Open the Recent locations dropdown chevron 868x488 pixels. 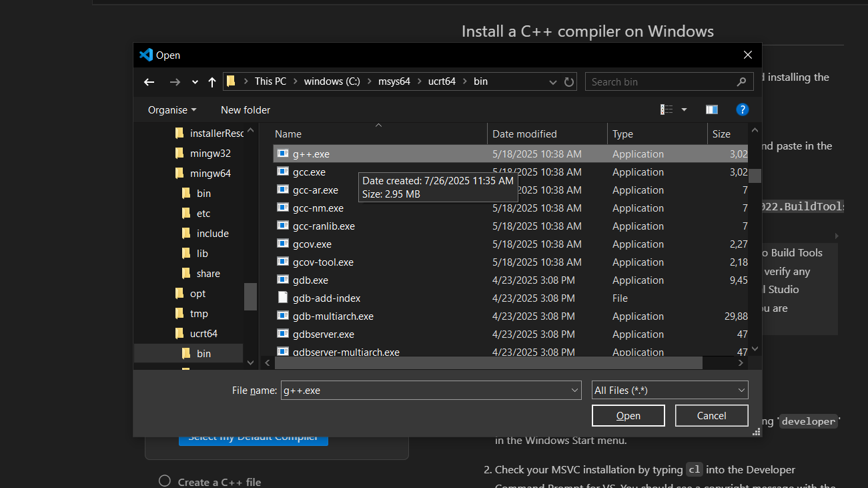coord(195,82)
